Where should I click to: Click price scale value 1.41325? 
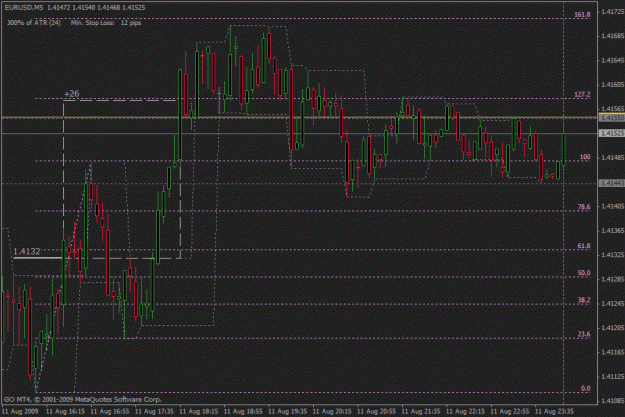coord(613,255)
